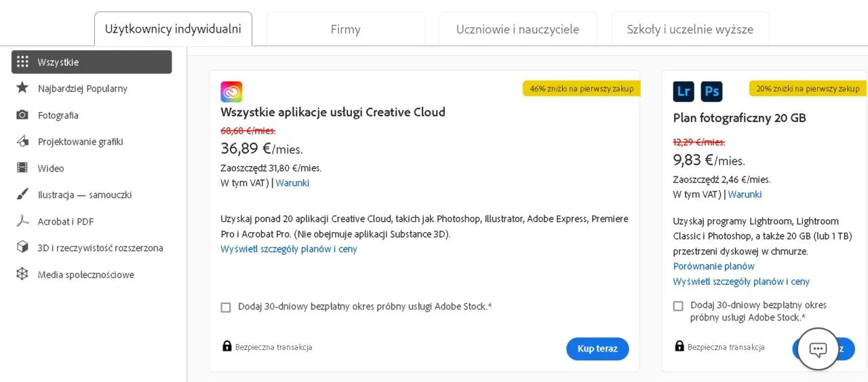Click the Photoshop Ps icon
The height and width of the screenshot is (382, 868).
[x=711, y=92]
